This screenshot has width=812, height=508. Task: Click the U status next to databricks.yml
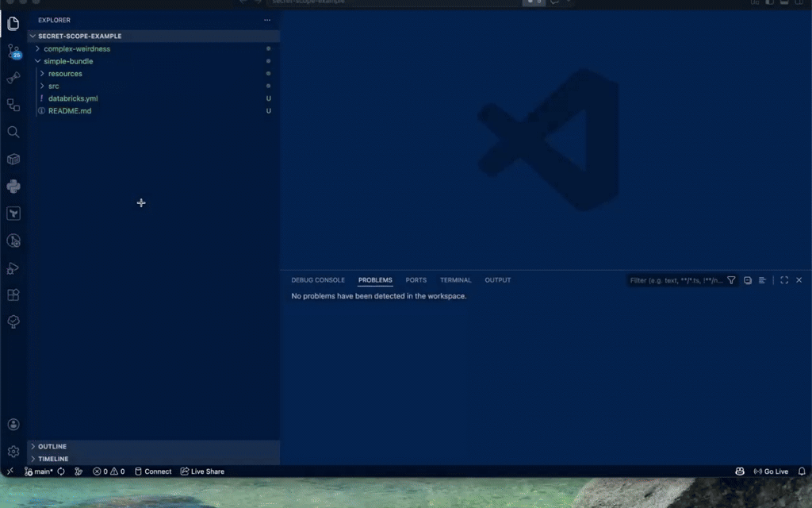point(268,98)
